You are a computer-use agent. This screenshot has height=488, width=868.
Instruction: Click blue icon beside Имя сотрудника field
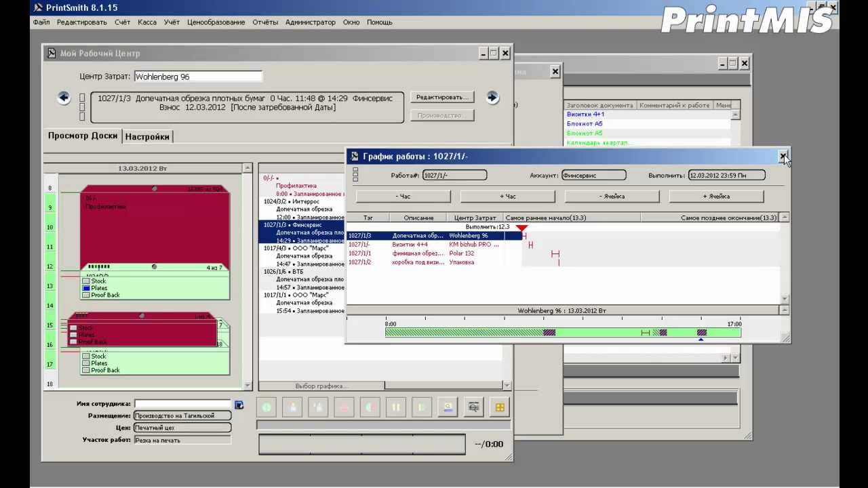239,405
